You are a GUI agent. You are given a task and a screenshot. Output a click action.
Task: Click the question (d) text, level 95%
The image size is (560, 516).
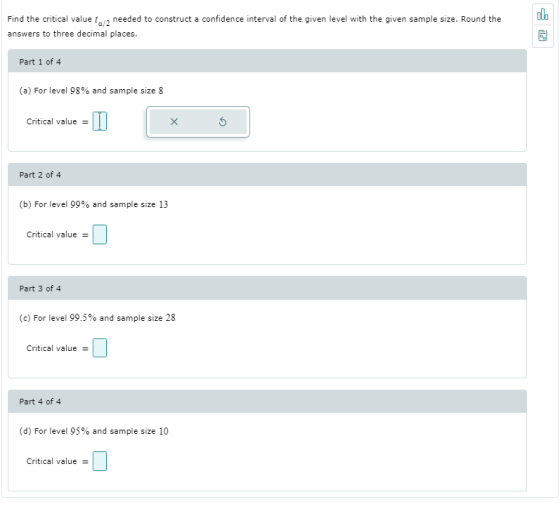(x=94, y=431)
